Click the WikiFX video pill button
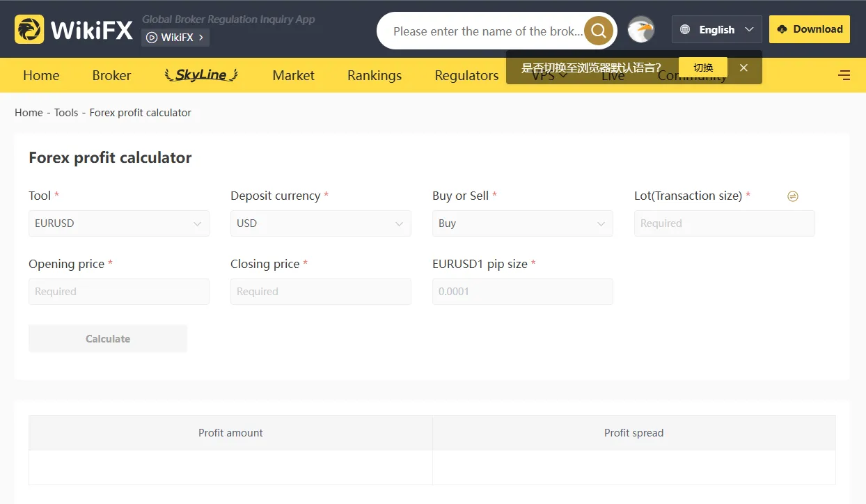866x504 pixels. tap(175, 38)
